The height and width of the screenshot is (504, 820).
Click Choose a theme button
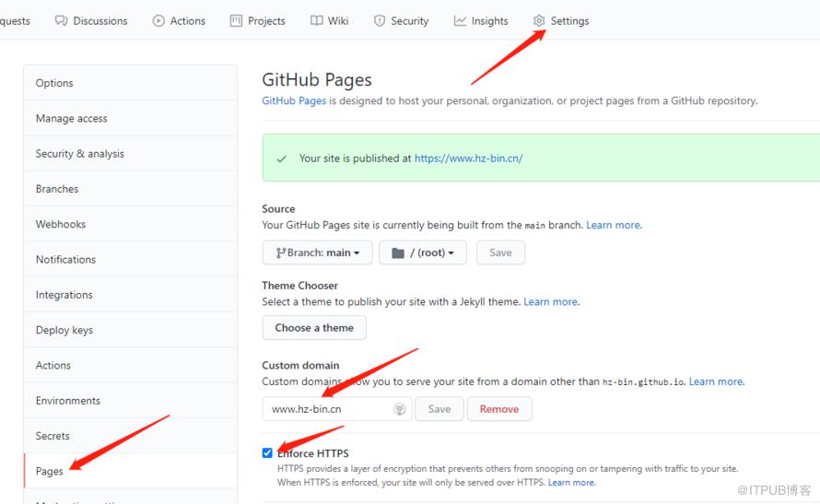point(314,328)
